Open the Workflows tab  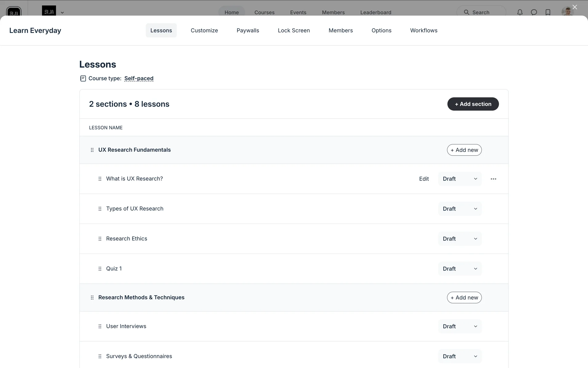tap(424, 30)
